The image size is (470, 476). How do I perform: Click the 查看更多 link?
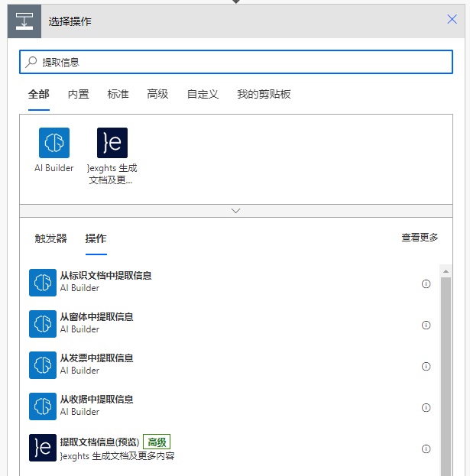(420, 238)
